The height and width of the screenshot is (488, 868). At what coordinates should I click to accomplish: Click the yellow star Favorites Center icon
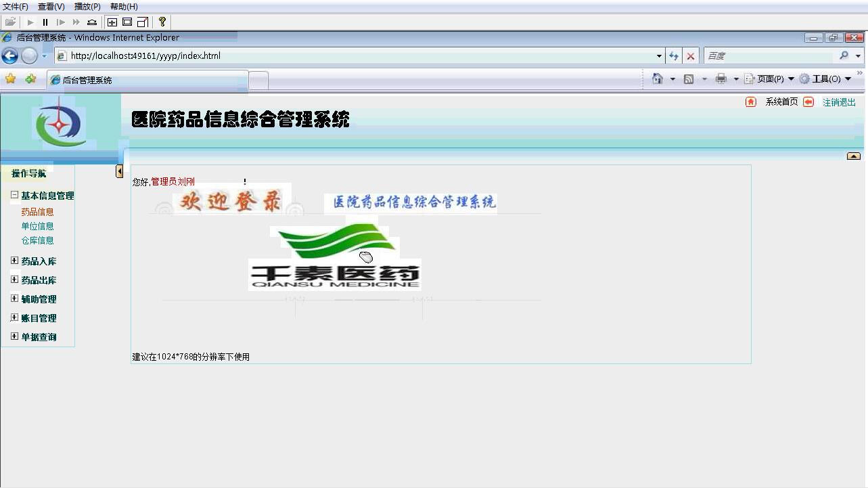coord(11,79)
